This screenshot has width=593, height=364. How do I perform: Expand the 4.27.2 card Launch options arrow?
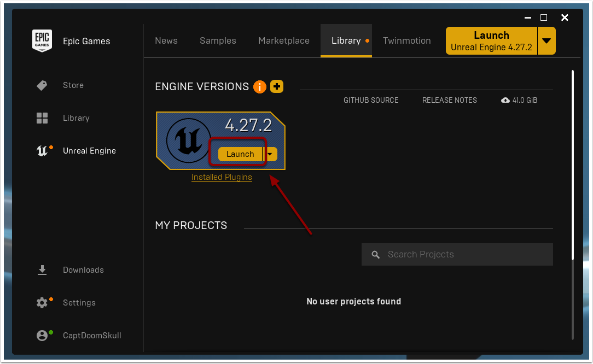pyautogui.click(x=270, y=154)
